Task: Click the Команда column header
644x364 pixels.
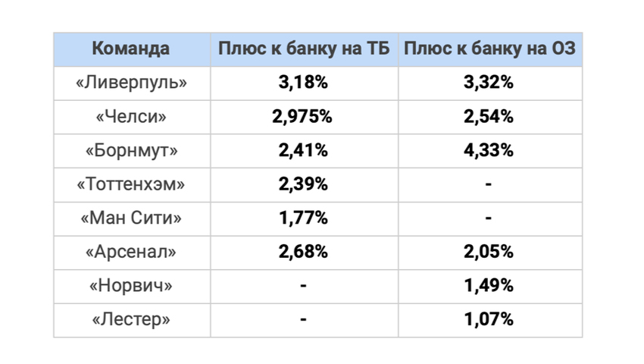Action: point(130,49)
